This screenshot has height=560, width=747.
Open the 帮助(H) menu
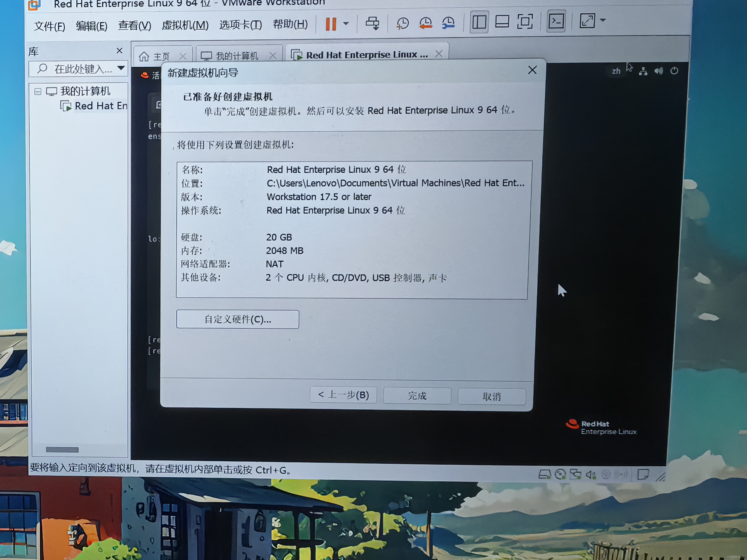pyautogui.click(x=290, y=24)
